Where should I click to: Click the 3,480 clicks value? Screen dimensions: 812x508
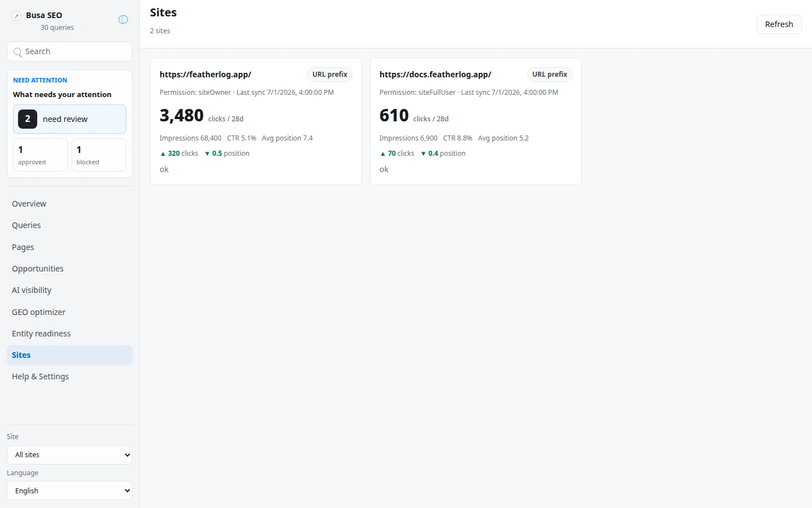click(x=182, y=116)
